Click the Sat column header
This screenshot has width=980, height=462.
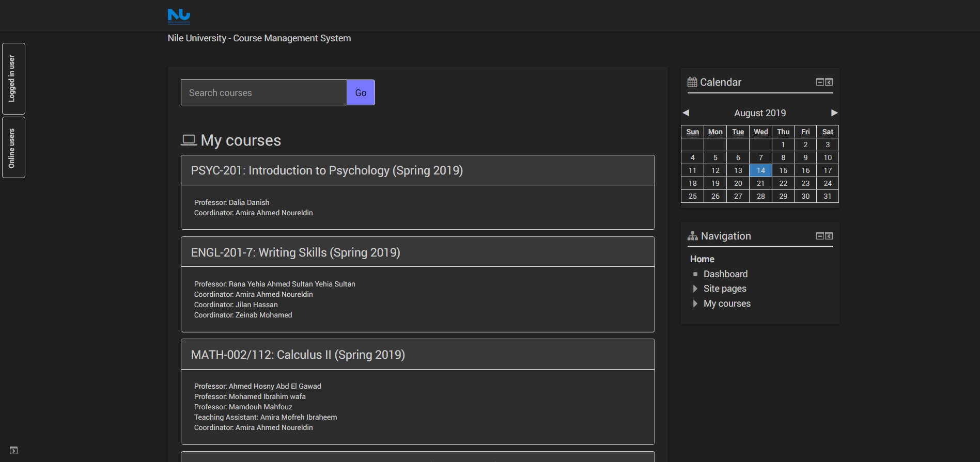[x=828, y=132]
